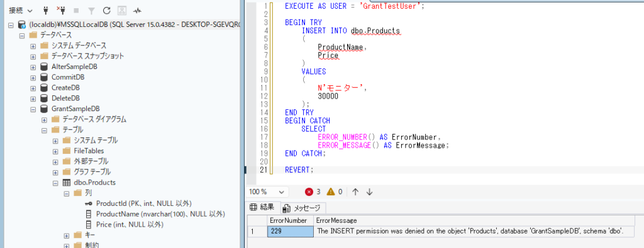Expand the FileTables folder
This screenshot has width=644, height=248.
click(x=55, y=151)
